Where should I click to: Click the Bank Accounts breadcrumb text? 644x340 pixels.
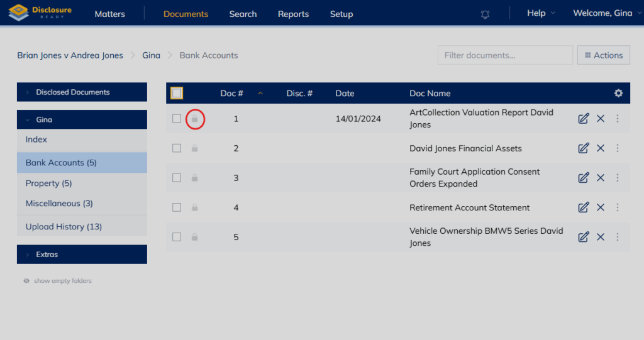point(209,55)
